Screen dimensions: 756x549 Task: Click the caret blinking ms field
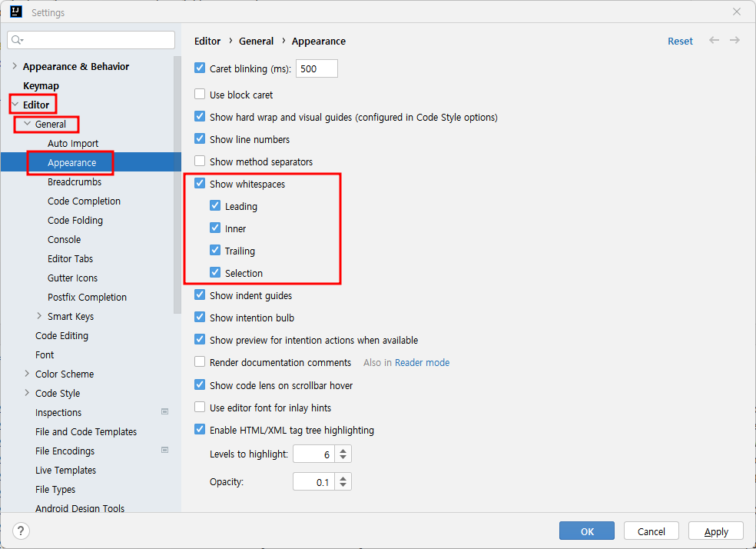[x=317, y=68]
